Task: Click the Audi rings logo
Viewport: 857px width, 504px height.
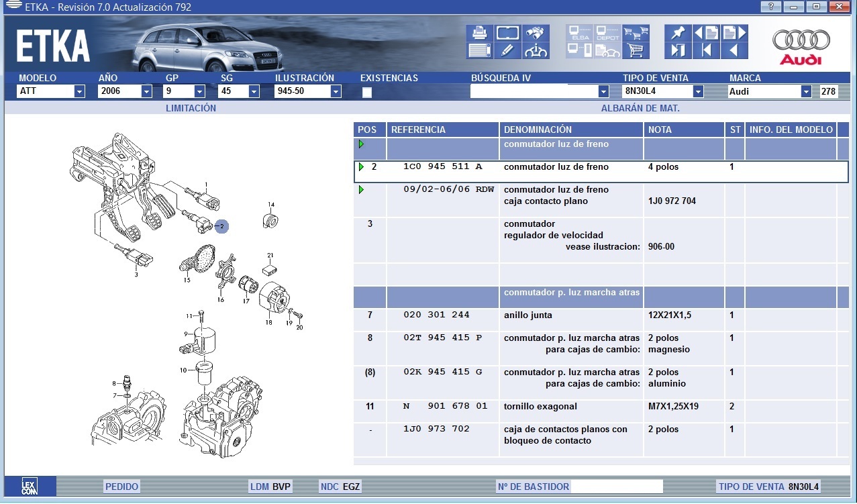Action: [801, 46]
